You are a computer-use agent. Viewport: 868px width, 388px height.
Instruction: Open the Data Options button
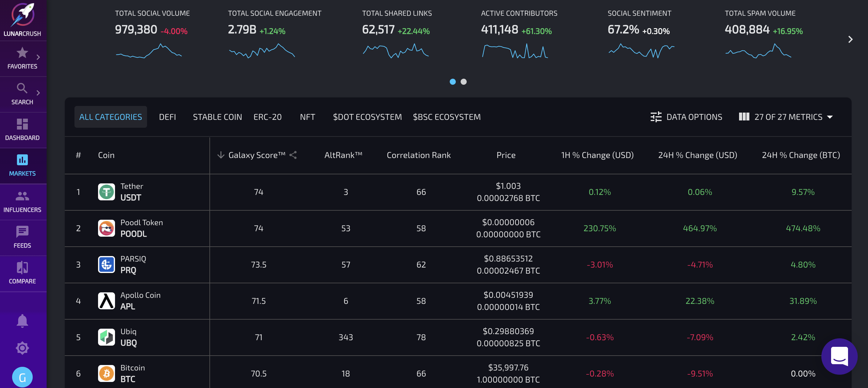686,117
